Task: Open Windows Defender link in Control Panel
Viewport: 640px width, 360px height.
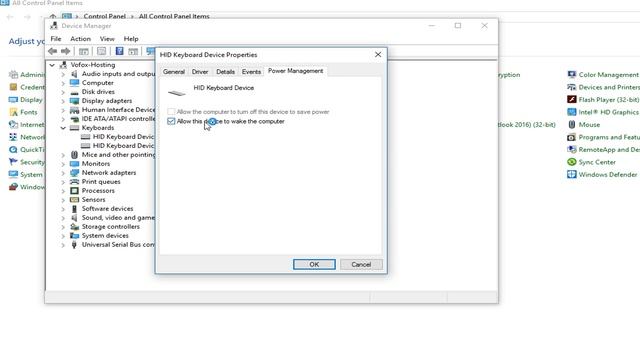Action: (608, 175)
